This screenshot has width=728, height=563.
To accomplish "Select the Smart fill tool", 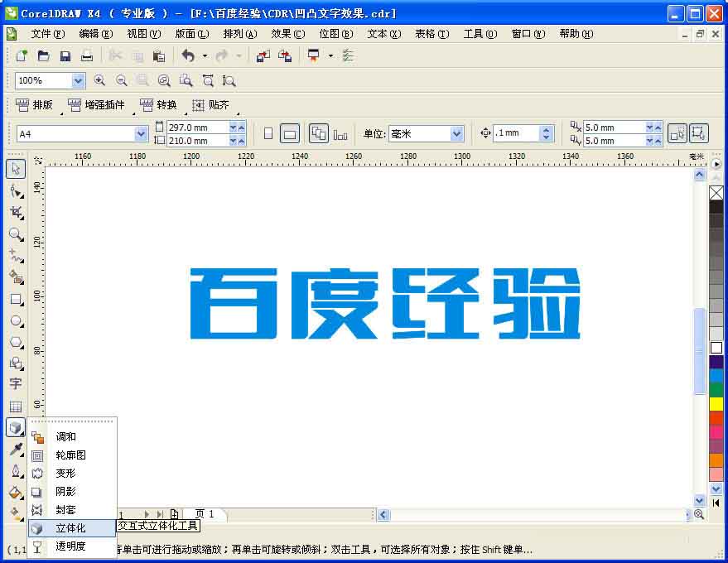I will pyautogui.click(x=17, y=277).
